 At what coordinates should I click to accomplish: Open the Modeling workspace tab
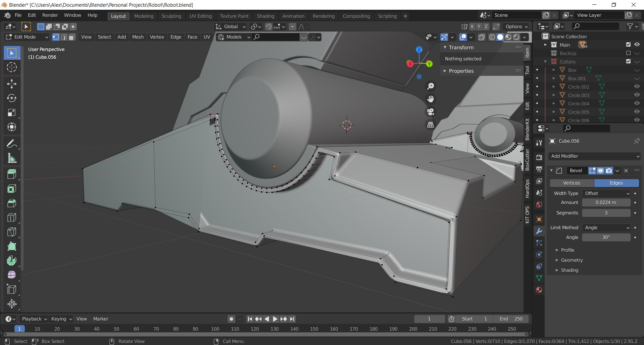[x=144, y=16]
